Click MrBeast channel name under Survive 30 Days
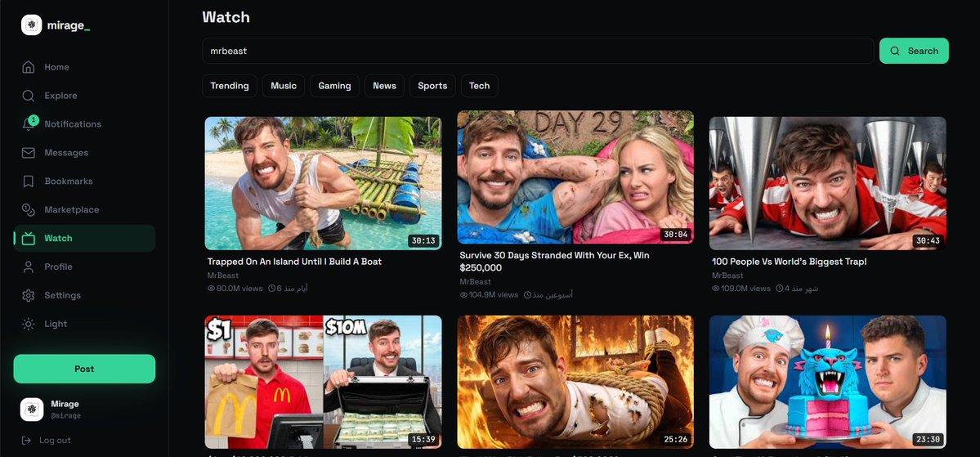 pos(475,281)
